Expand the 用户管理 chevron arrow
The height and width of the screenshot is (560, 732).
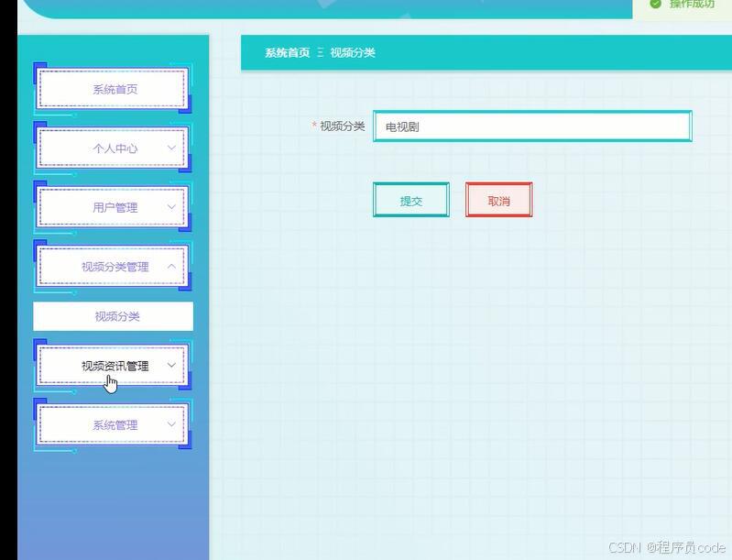171,207
